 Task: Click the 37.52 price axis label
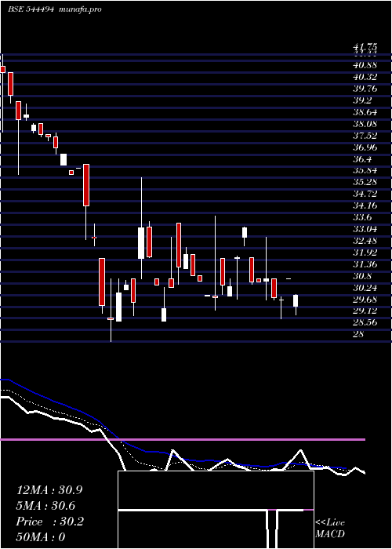point(365,136)
